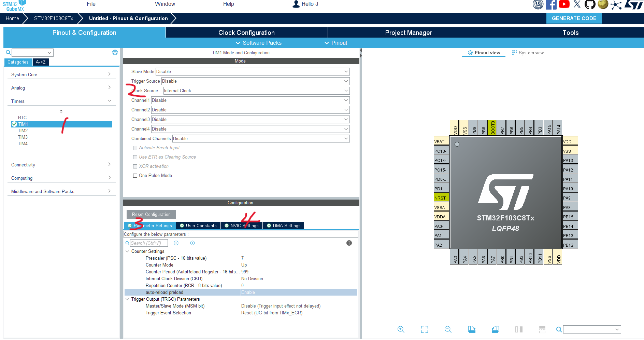
Task: Fit the chip view to the window
Action: [x=425, y=329]
